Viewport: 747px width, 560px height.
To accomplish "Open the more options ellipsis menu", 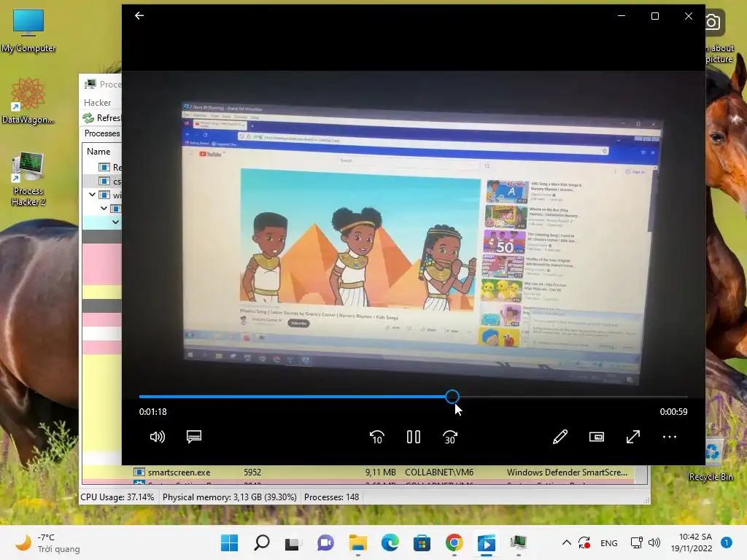I will point(670,437).
